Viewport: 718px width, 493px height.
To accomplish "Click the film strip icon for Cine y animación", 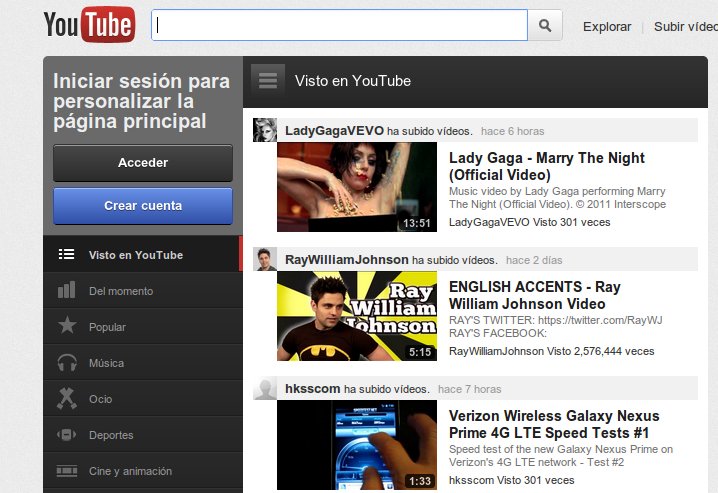I will (x=66, y=471).
